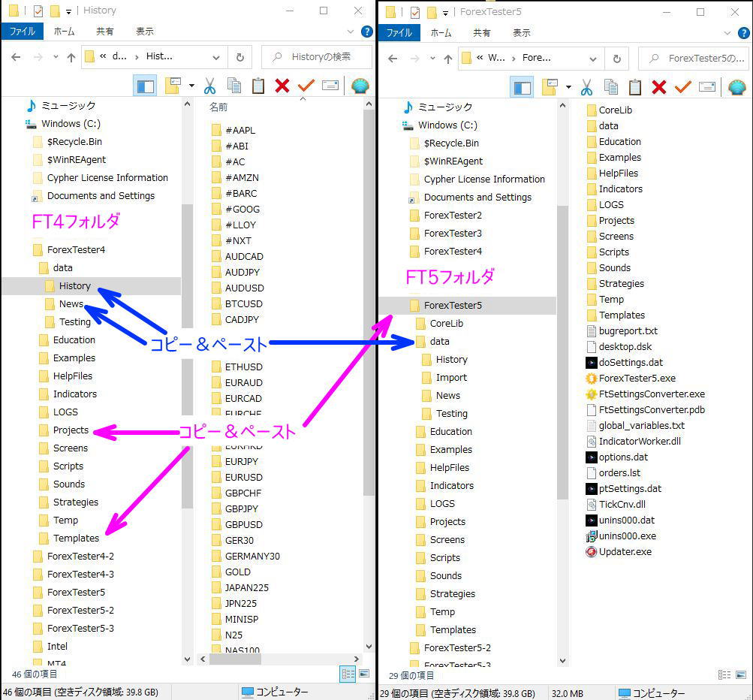Image resolution: width=753 pixels, height=700 pixels.
Task: Click the Copy icon in History window toolbar
Action: click(x=234, y=86)
